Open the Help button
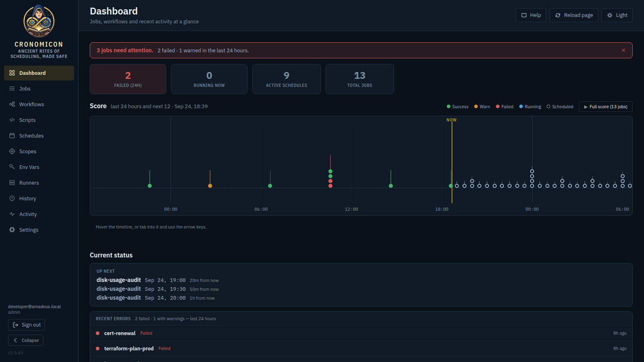644x362 pixels. pos(531,15)
